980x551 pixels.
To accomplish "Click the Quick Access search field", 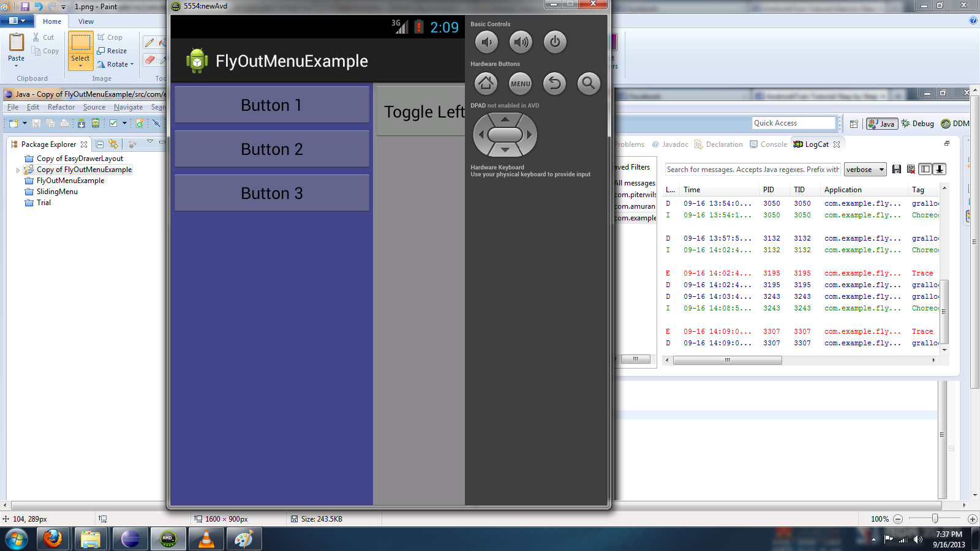I will pos(794,123).
